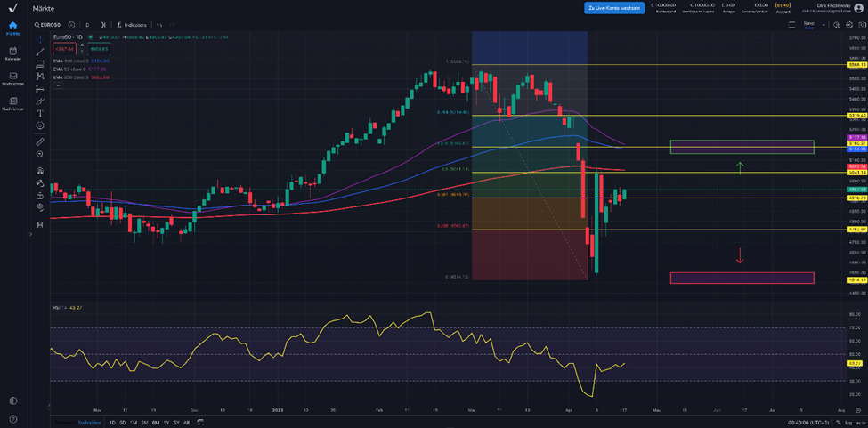868x428 pixels.
Task: Open the D interval dropdown
Action: [87, 25]
